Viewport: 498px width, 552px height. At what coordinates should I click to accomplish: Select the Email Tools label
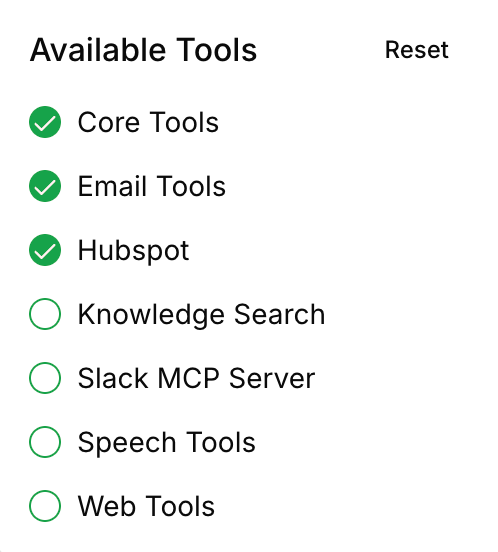[x=152, y=186]
